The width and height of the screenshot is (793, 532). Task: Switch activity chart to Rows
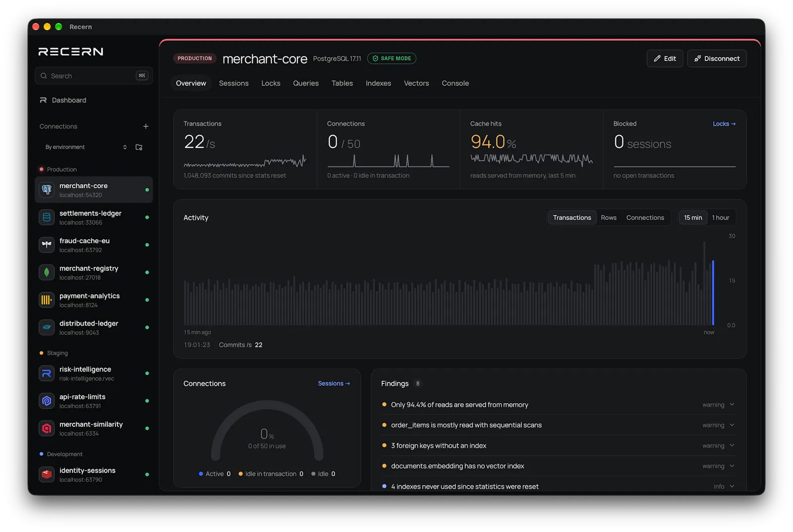coord(609,217)
